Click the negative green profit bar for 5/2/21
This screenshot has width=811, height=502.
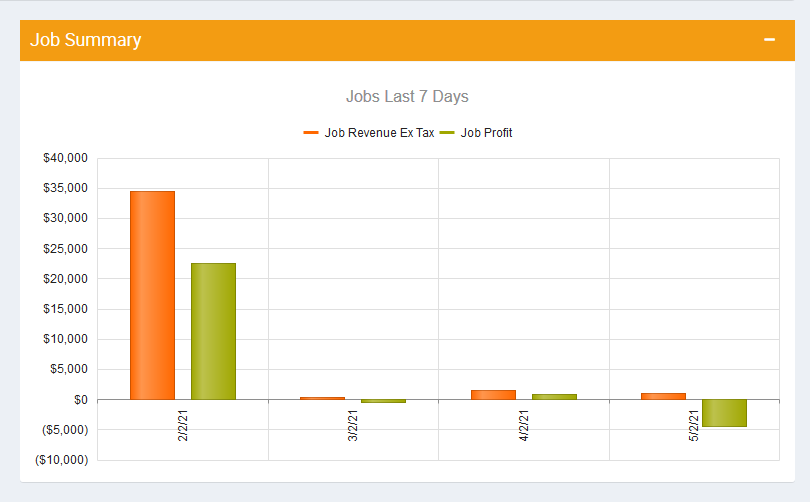(x=724, y=413)
